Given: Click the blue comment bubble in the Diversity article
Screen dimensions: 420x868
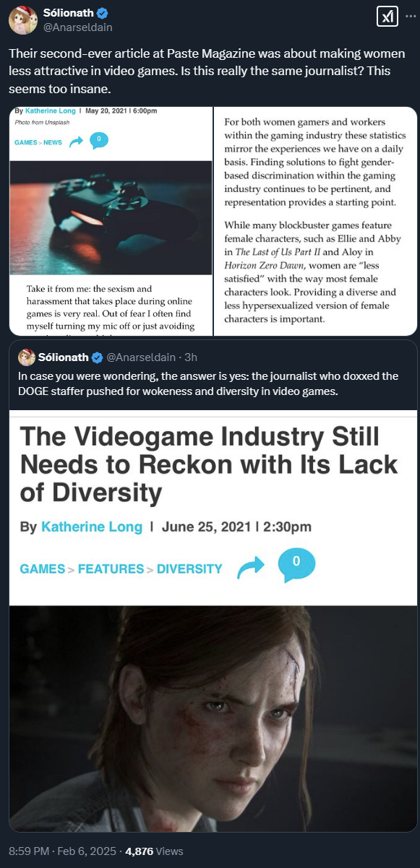Looking at the screenshot, I should click(x=296, y=565).
